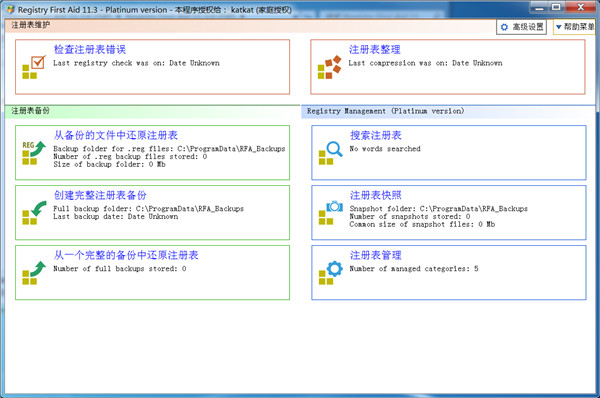
Task: Click 'Number of snapshots stored: 0' text
Action: [410, 217]
